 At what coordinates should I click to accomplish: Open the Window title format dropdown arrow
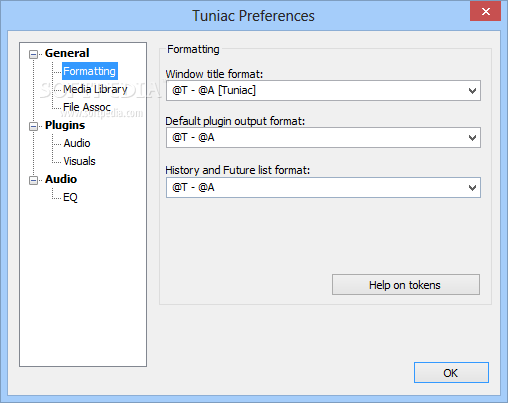(472, 91)
